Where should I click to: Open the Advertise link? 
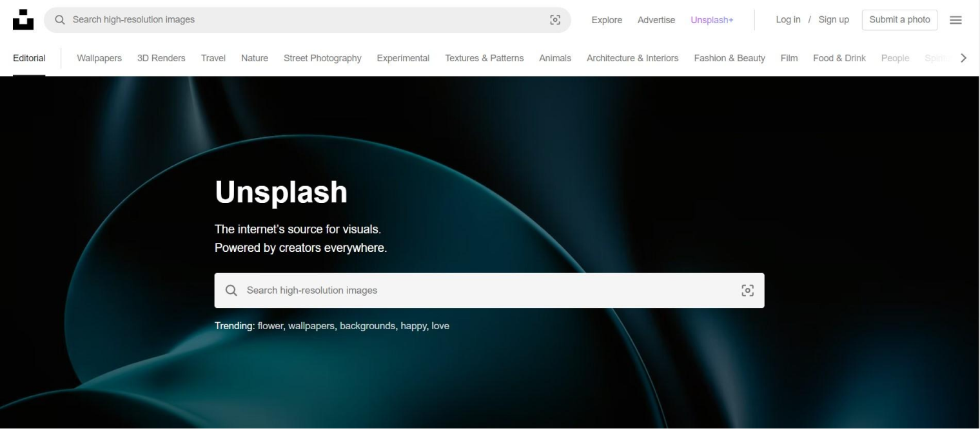[656, 20]
